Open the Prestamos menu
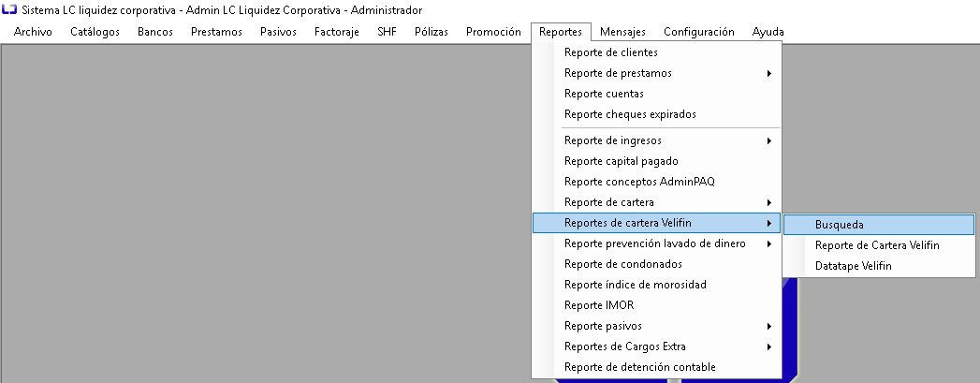980x383 pixels. pyautogui.click(x=216, y=32)
